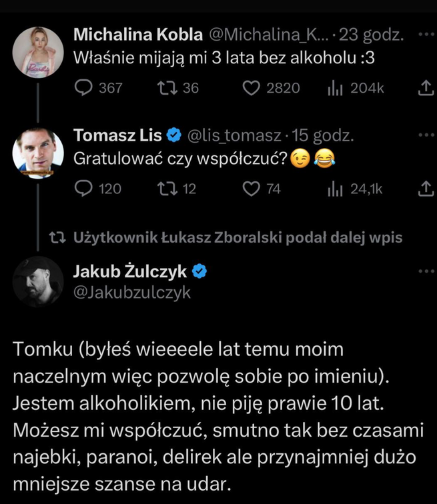This screenshot has width=437, height=504.
Task: Click Jakub Żulczyk's display name
Action: [130, 271]
